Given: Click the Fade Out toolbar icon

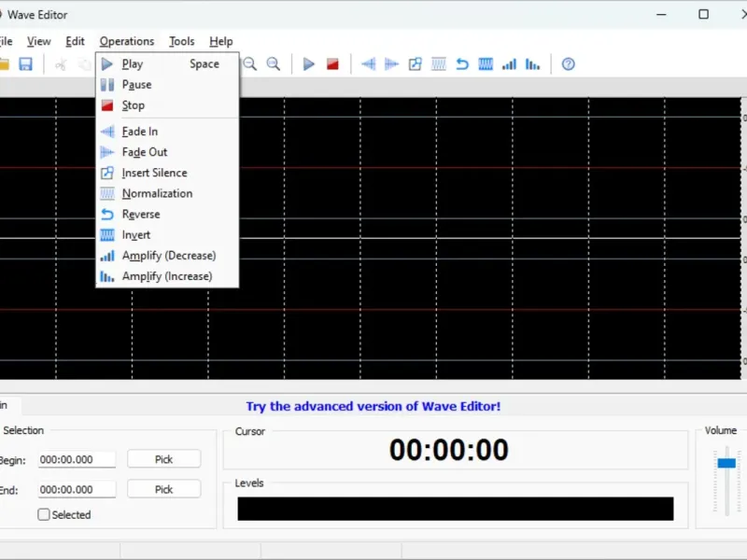Looking at the screenshot, I should coord(392,64).
